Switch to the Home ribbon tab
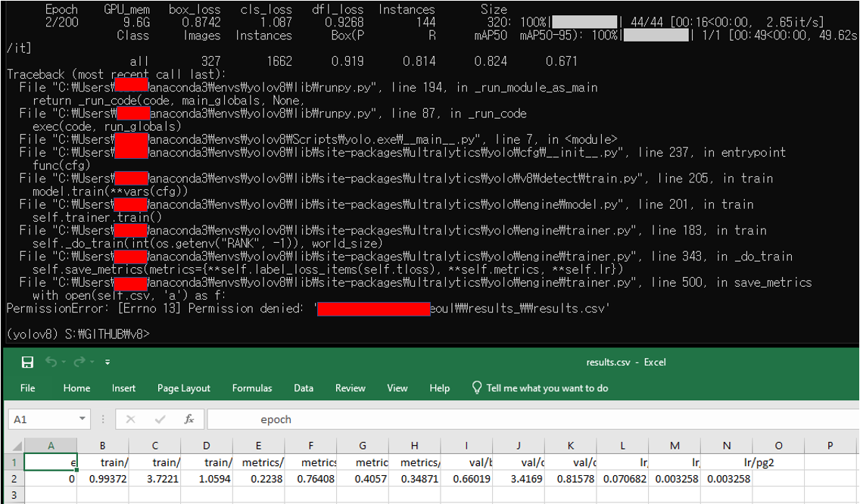The image size is (860, 504). pyautogui.click(x=76, y=387)
